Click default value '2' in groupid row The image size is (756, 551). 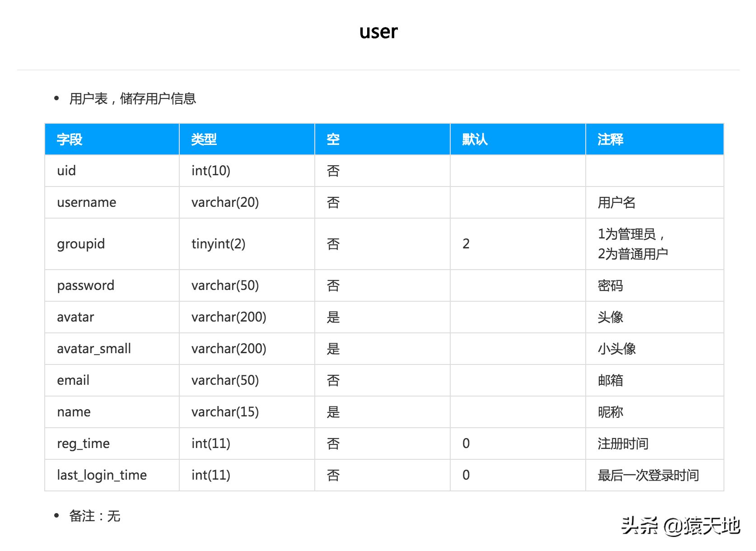pyautogui.click(x=466, y=244)
